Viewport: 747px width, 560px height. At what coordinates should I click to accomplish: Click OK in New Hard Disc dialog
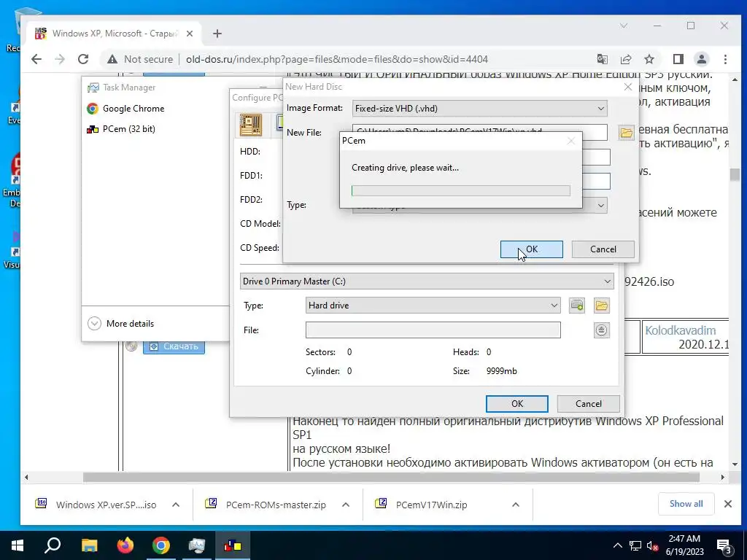pos(531,249)
